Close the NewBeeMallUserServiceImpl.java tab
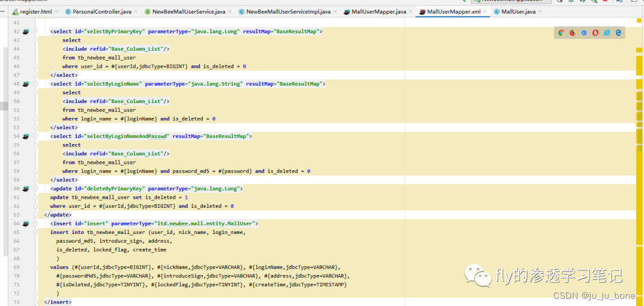The height and width of the screenshot is (306, 644). [x=335, y=12]
